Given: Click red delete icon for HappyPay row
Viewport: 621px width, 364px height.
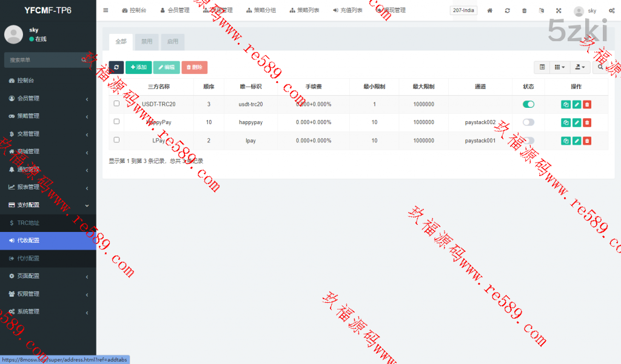Looking at the screenshot, I should tap(587, 122).
